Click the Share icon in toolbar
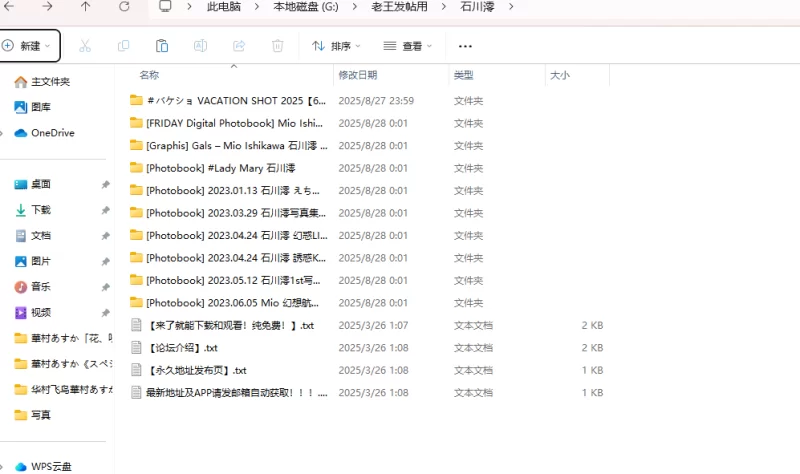The width and height of the screenshot is (800, 474). pos(239,46)
